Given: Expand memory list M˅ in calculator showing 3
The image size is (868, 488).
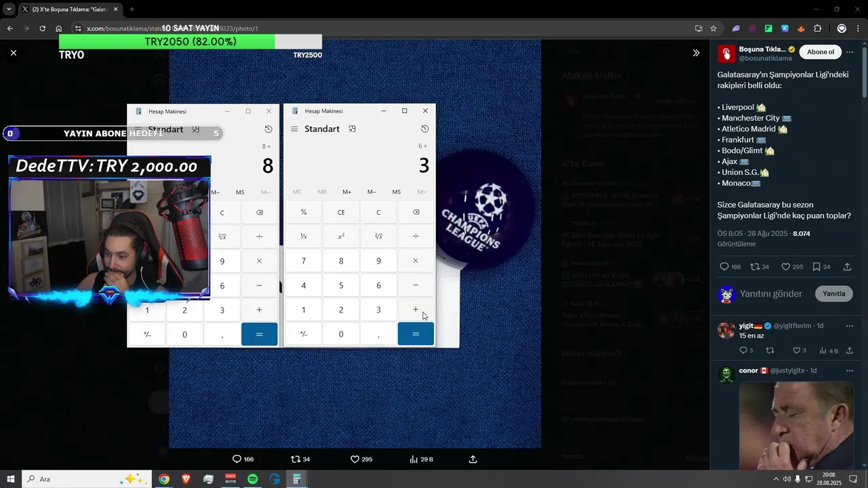Looking at the screenshot, I should click(422, 192).
